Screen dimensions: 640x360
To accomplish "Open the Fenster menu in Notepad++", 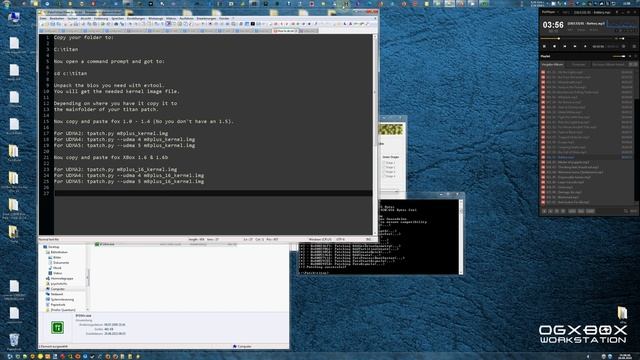I will [x=224, y=18].
